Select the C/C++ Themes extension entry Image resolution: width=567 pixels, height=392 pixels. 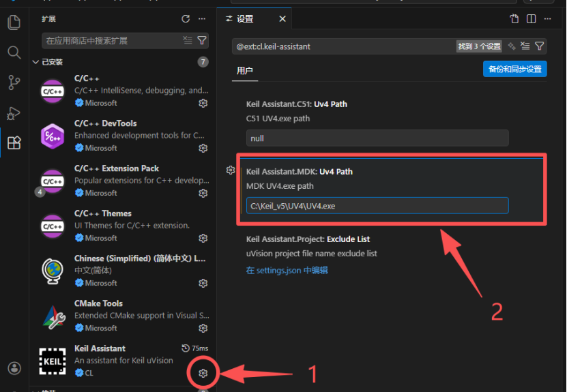click(123, 226)
